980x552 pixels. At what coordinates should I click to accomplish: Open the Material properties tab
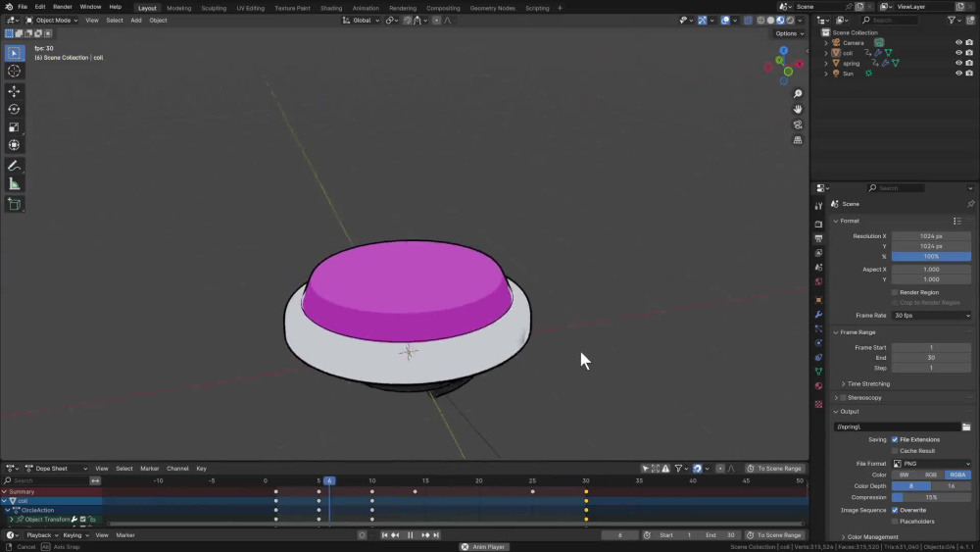tap(818, 385)
